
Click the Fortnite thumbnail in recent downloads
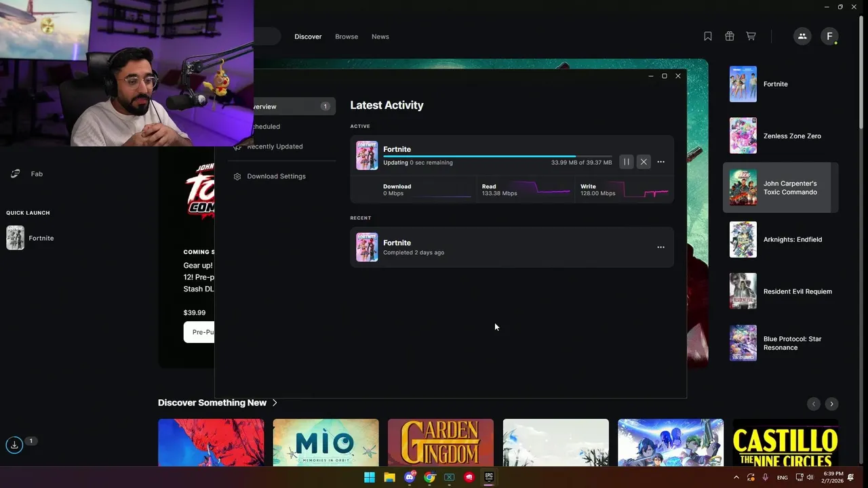point(367,247)
